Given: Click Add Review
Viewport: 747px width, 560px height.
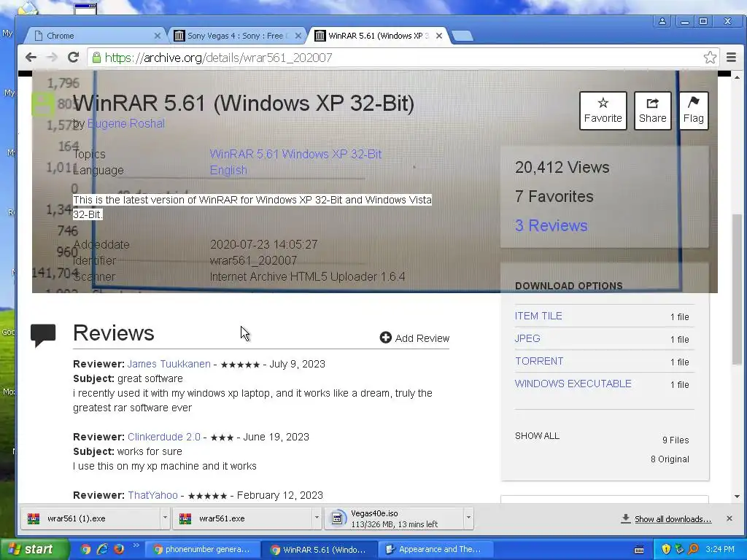Looking at the screenshot, I should point(414,338).
